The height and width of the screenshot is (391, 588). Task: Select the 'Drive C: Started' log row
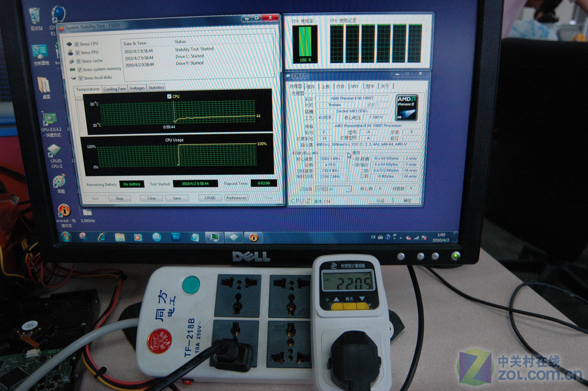point(189,56)
